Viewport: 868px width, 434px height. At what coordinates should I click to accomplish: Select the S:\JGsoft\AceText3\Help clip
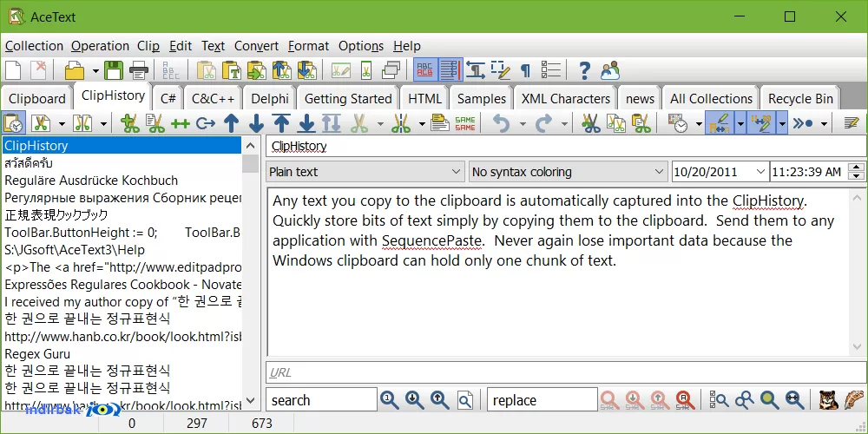pos(122,250)
